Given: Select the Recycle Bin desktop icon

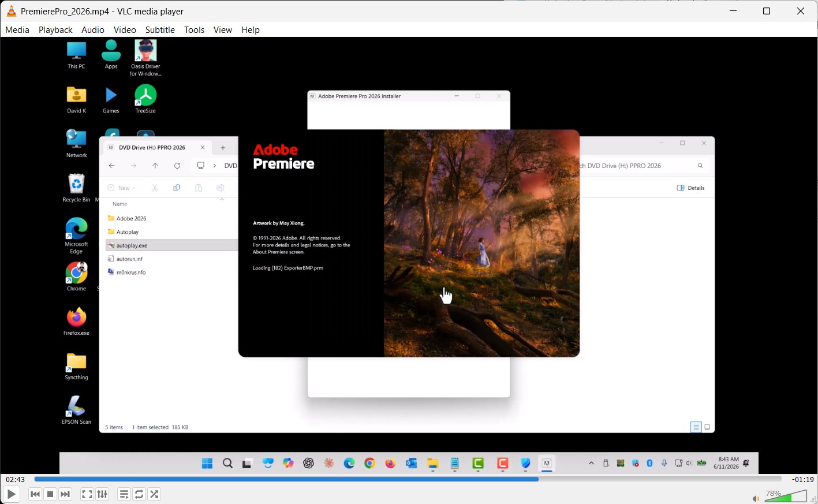Looking at the screenshot, I should point(76,188).
